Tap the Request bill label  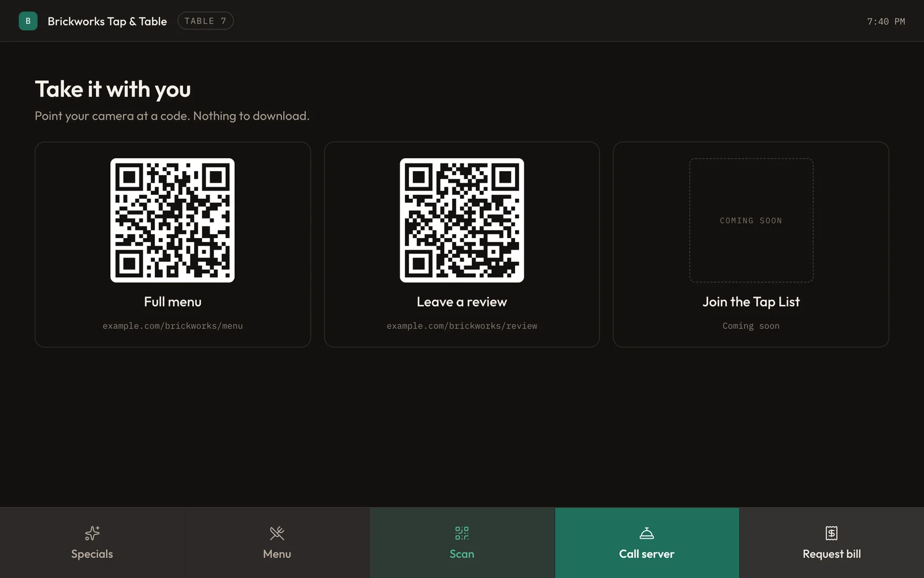point(831,554)
